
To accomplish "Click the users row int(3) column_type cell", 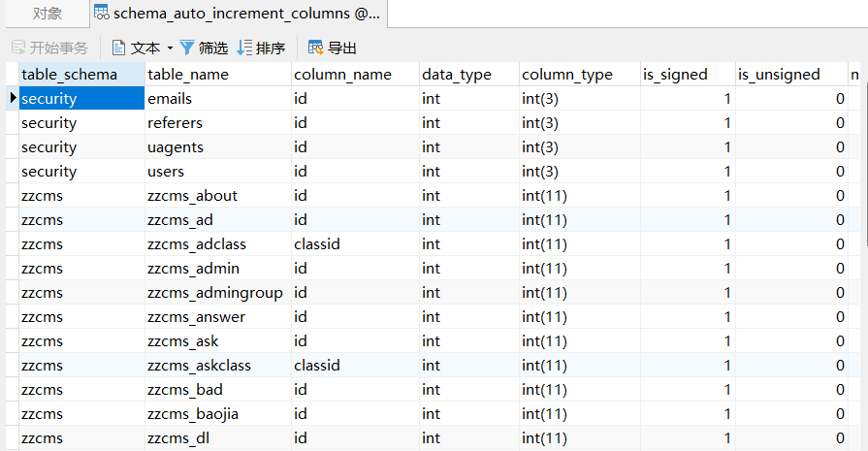I will click(x=540, y=172).
